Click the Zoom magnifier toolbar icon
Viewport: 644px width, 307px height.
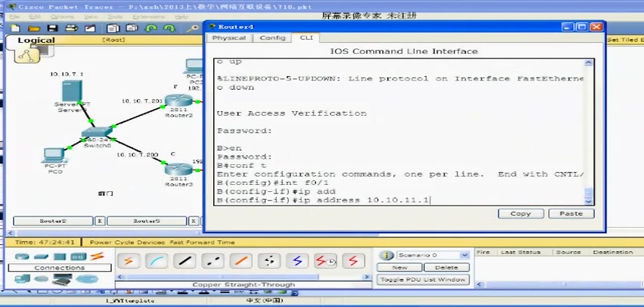click(x=192, y=28)
